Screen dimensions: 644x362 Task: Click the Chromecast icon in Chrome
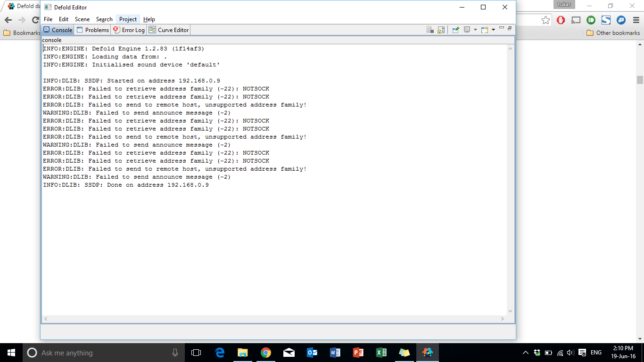pos(576,20)
